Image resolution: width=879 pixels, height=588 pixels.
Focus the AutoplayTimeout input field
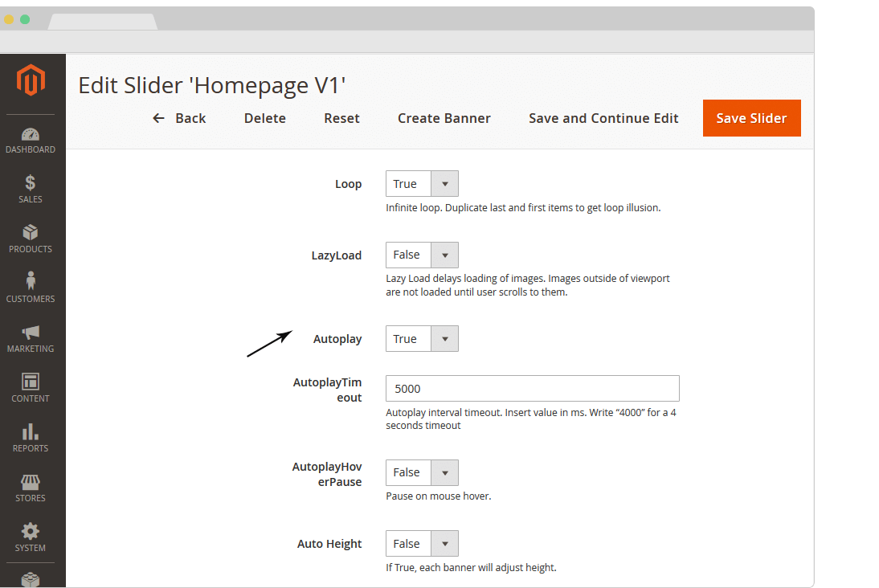click(532, 389)
